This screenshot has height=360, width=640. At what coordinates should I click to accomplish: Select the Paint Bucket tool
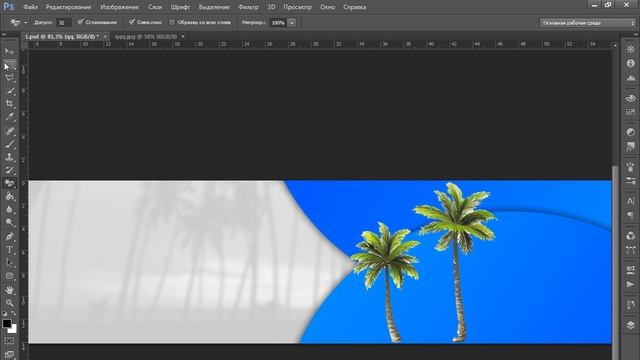click(x=9, y=196)
